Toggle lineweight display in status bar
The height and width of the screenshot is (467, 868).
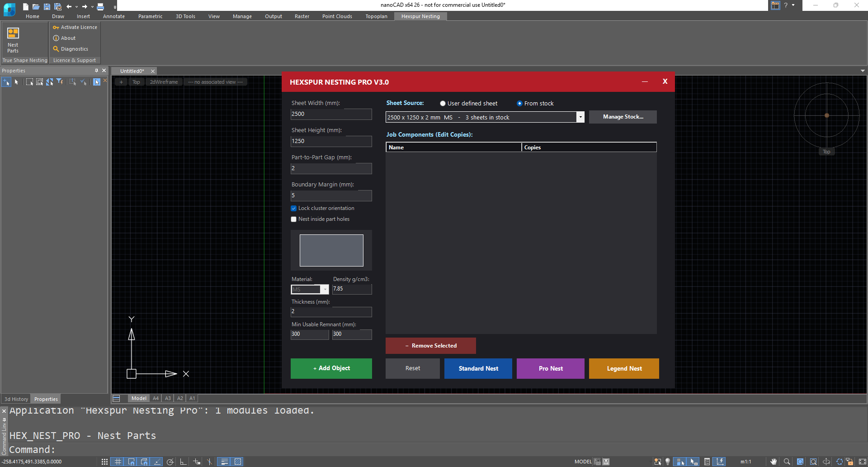click(224, 462)
